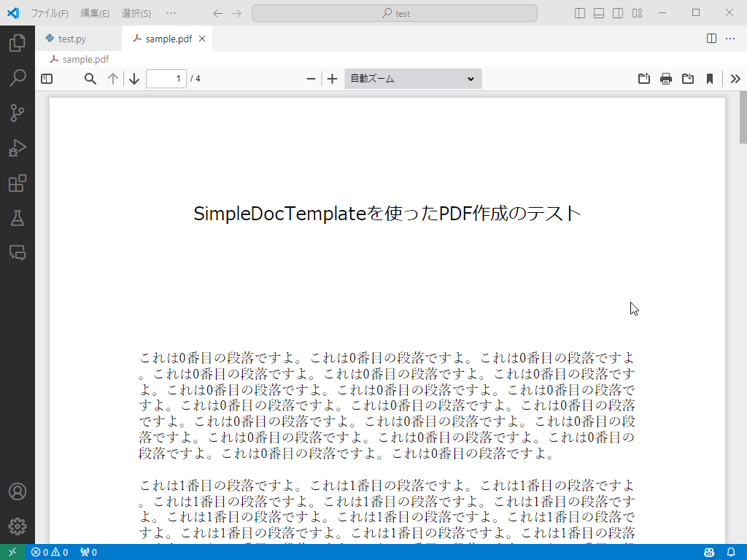The width and height of the screenshot is (747, 560).
Task: Click the errors and warnings status indicator
Action: (50, 553)
